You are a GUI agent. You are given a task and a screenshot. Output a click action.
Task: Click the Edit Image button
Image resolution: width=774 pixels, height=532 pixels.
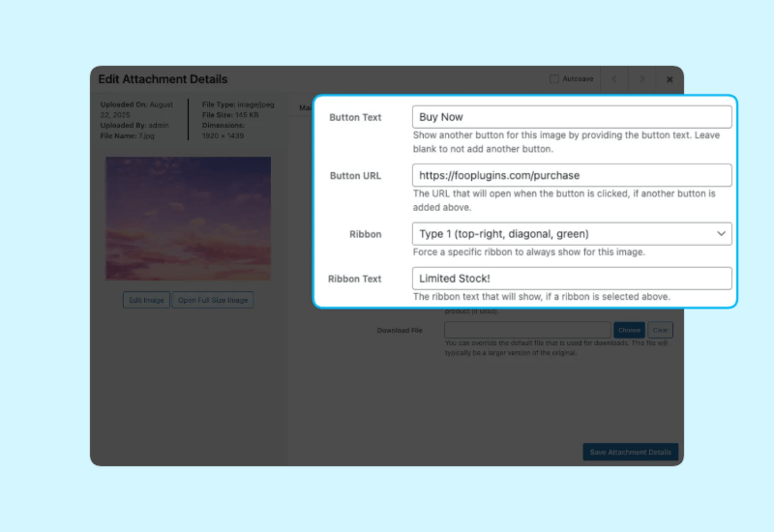click(x=146, y=300)
